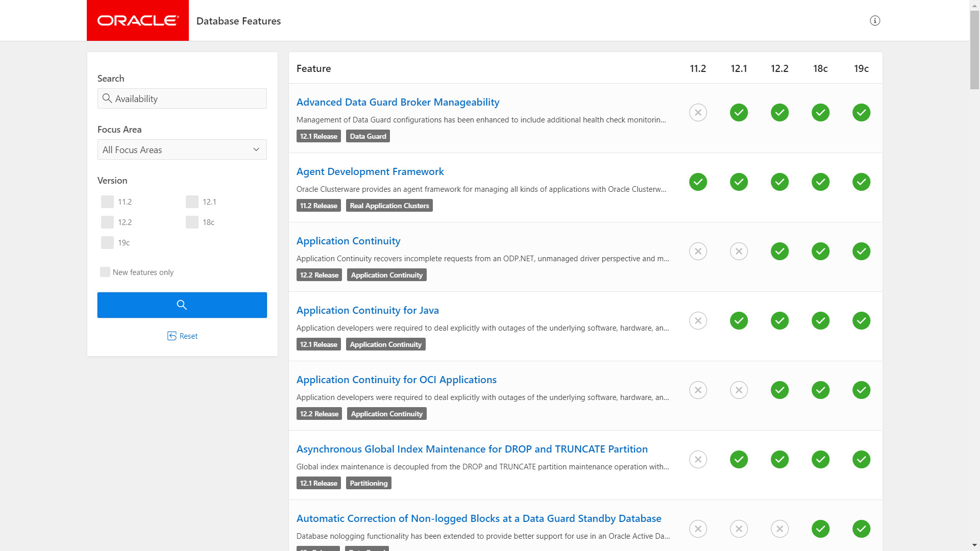Open Application Continuity for Java link
Image resolution: width=980 pixels, height=551 pixels.
[367, 310]
